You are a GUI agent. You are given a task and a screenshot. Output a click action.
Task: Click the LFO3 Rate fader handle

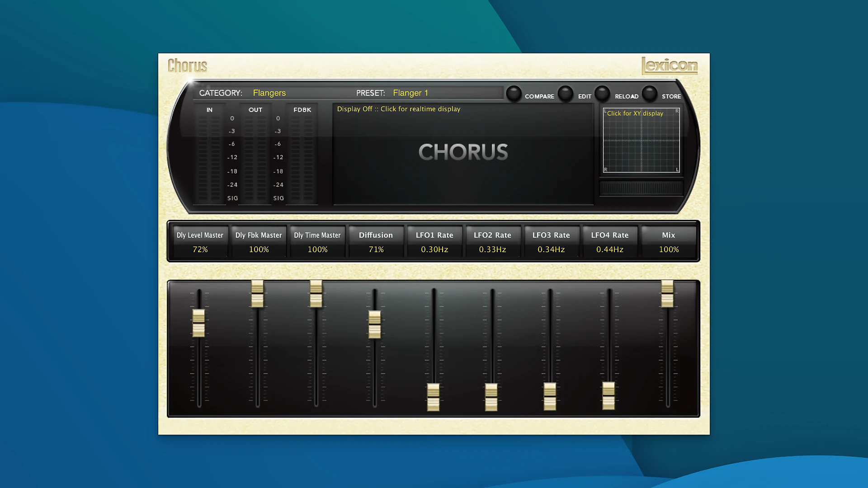pos(550,396)
